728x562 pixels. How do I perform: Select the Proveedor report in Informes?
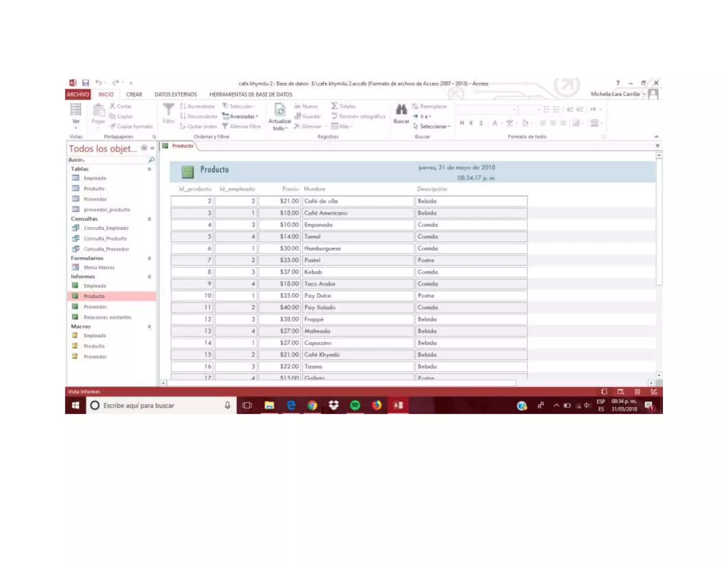[95, 307]
